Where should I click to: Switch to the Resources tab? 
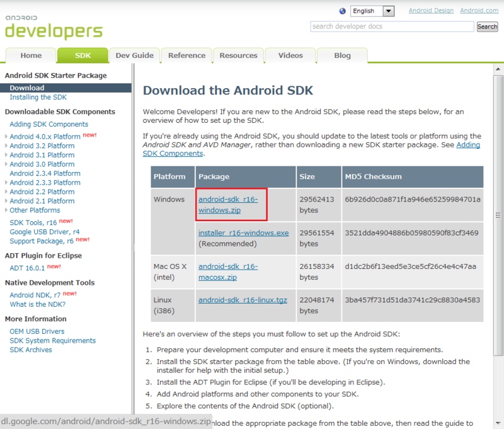pyautogui.click(x=239, y=55)
